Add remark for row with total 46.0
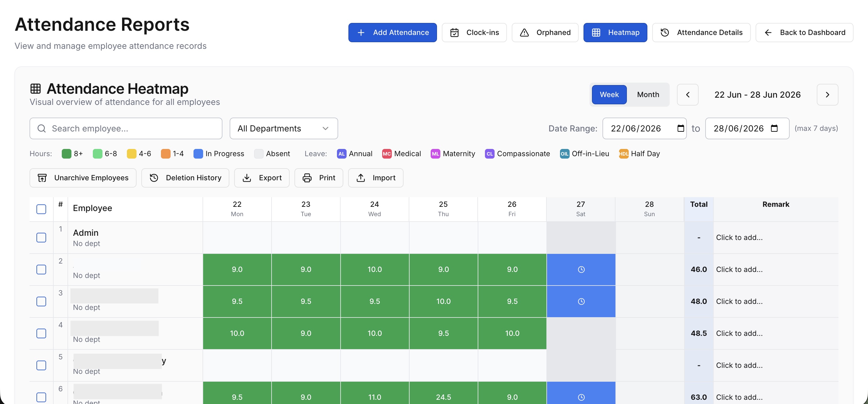The height and width of the screenshot is (404, 868). [739, 270]
